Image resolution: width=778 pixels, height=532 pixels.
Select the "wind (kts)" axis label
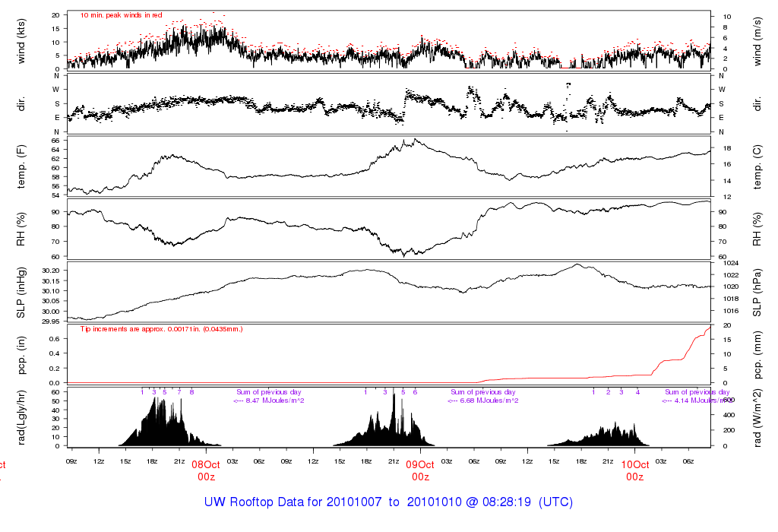21,41
